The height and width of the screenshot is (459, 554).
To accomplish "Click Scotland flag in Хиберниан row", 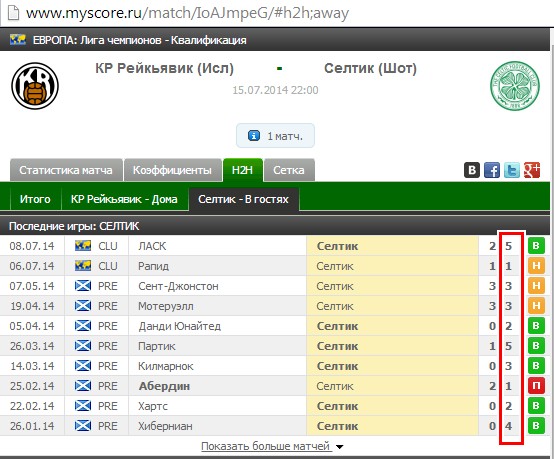I will coord(83,425).
